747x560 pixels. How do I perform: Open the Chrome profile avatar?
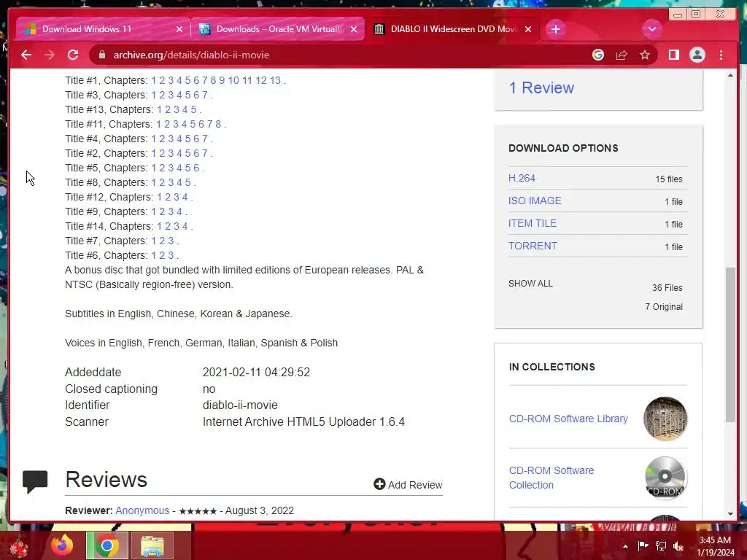point(697,55)
